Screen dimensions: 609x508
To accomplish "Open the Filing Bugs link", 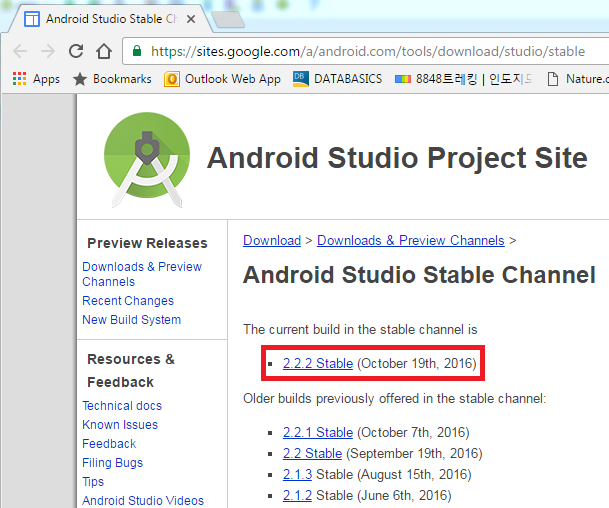I will [112, 463].
